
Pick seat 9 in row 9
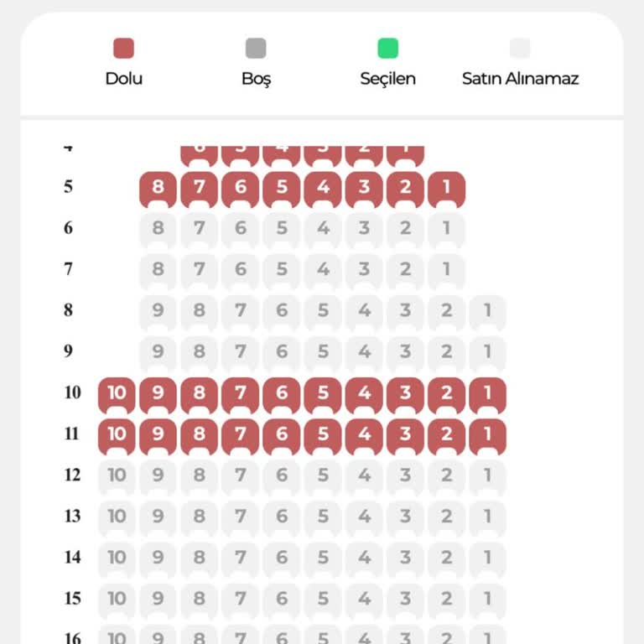point(158,351)
